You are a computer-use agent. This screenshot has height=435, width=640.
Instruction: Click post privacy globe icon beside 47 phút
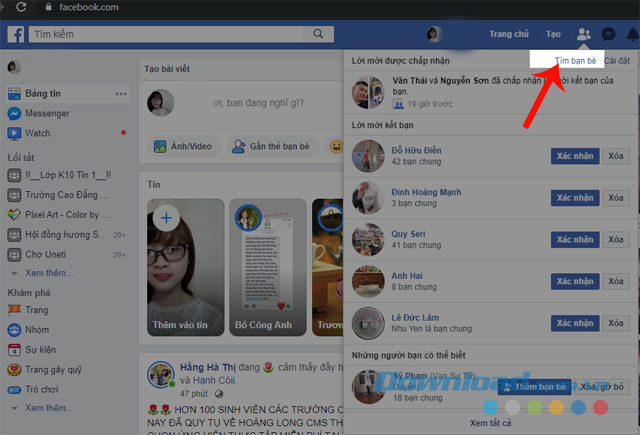click(219, 394)
